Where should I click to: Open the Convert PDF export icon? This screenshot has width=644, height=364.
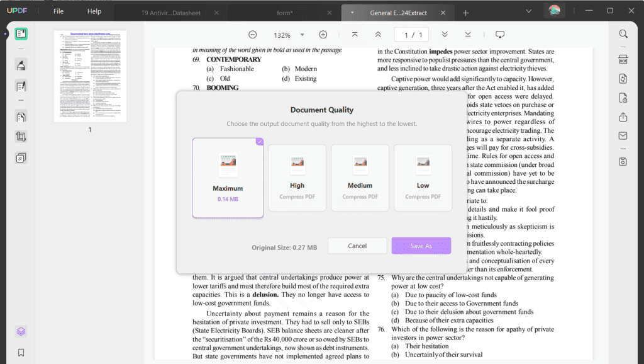pos(623,79)
